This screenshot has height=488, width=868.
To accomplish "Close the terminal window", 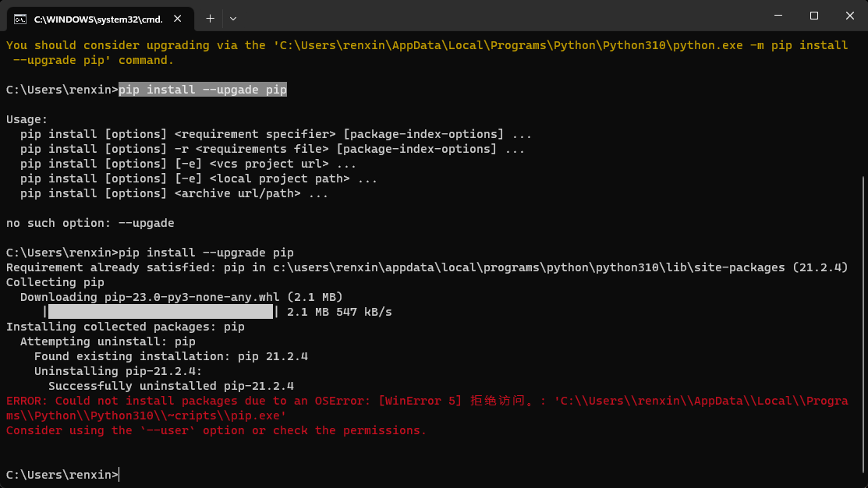I will pos(849,16).
